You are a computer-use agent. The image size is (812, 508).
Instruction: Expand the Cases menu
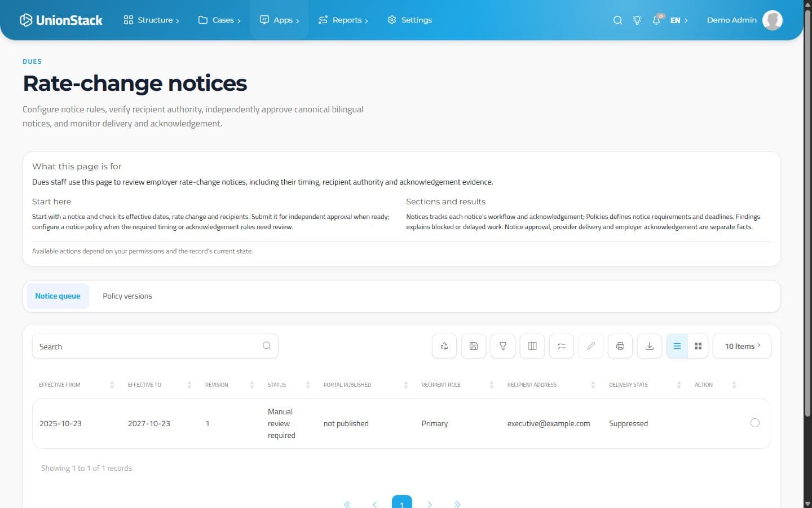[x=219, y=20]
